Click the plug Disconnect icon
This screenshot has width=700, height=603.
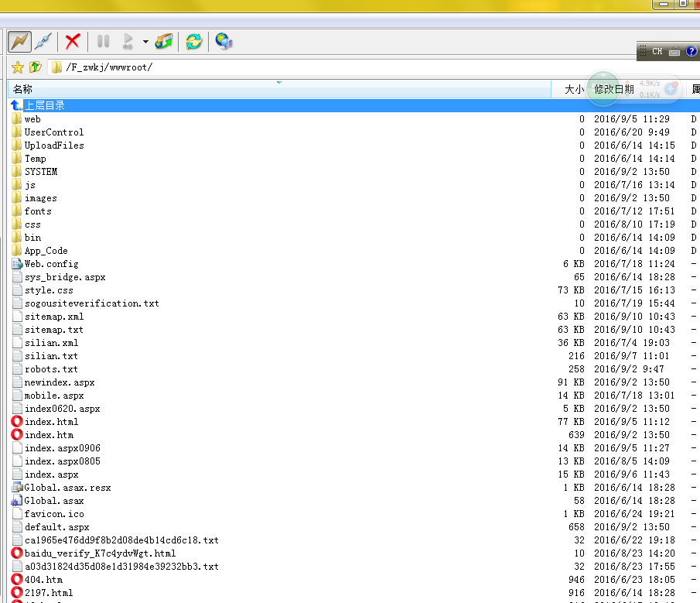click(43, 41)
